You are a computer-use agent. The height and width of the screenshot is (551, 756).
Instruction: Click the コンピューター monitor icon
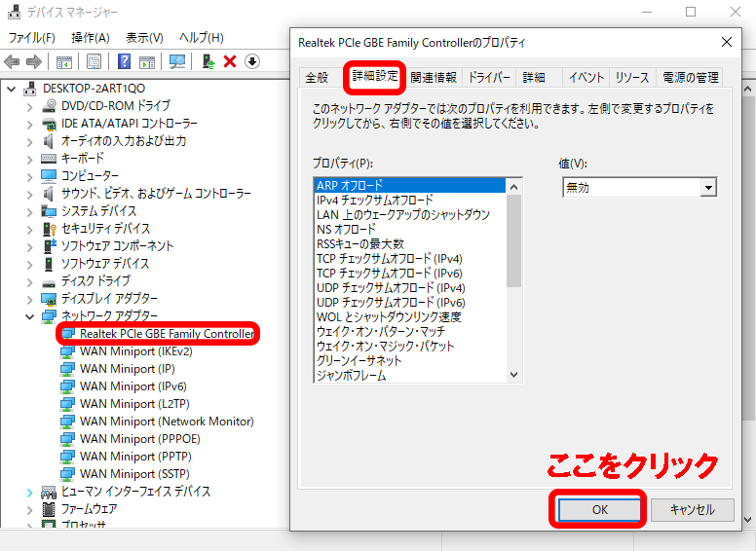point(49,176)
